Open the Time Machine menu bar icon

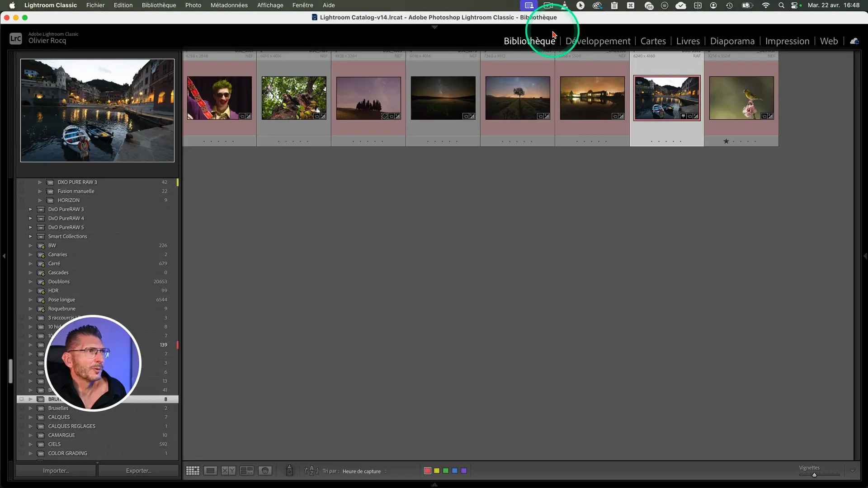coord(729,5)
